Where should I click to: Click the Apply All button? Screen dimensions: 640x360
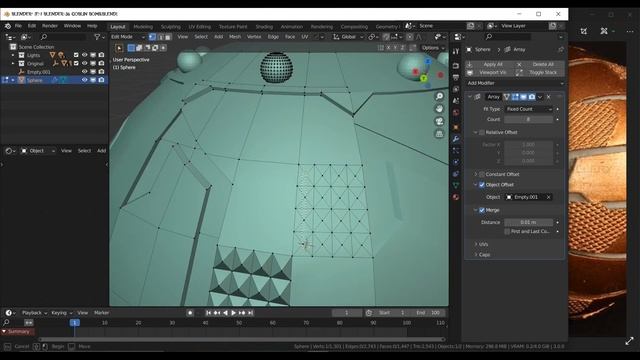[x=489, y=64]
